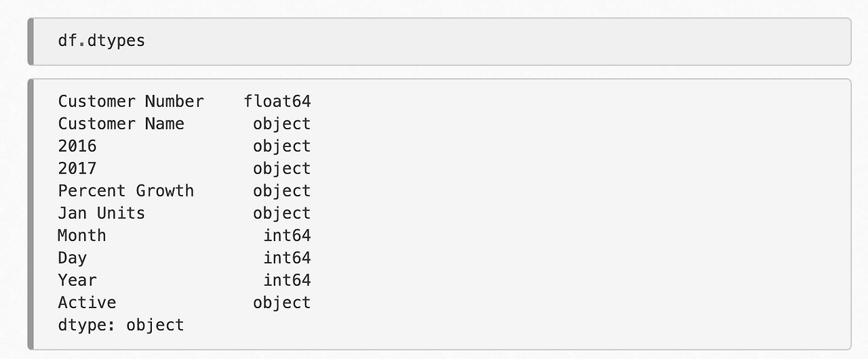Click the float64 dtype value

277,102
